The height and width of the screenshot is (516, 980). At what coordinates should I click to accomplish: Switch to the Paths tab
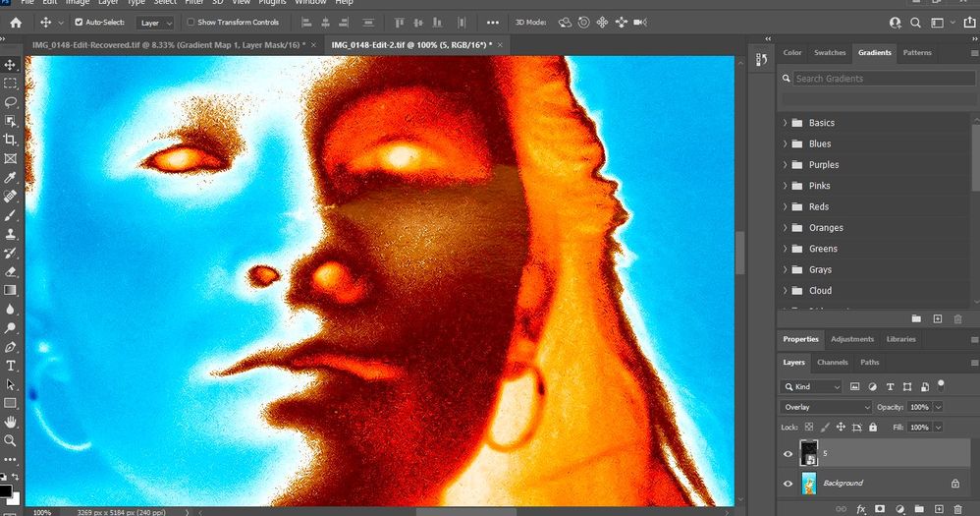(x=869, y=363)
